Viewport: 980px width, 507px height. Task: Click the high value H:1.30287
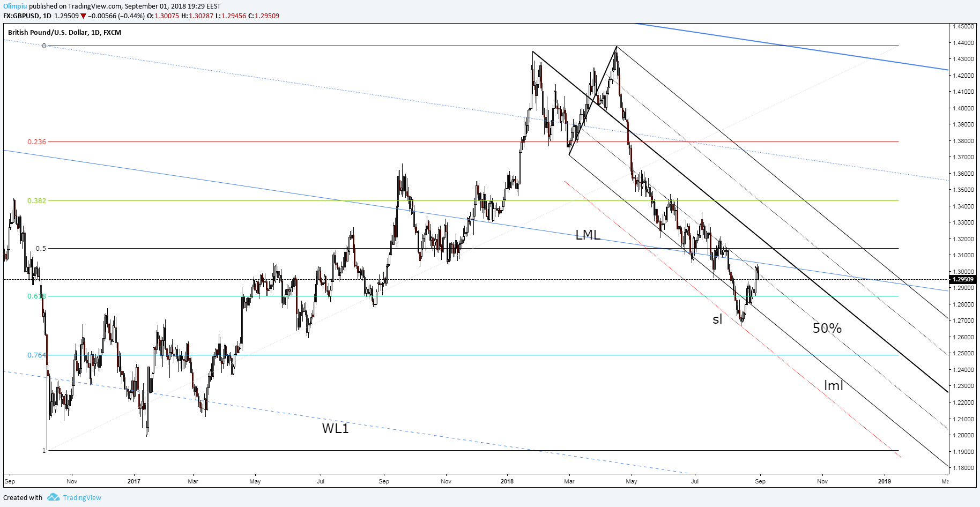197,16
